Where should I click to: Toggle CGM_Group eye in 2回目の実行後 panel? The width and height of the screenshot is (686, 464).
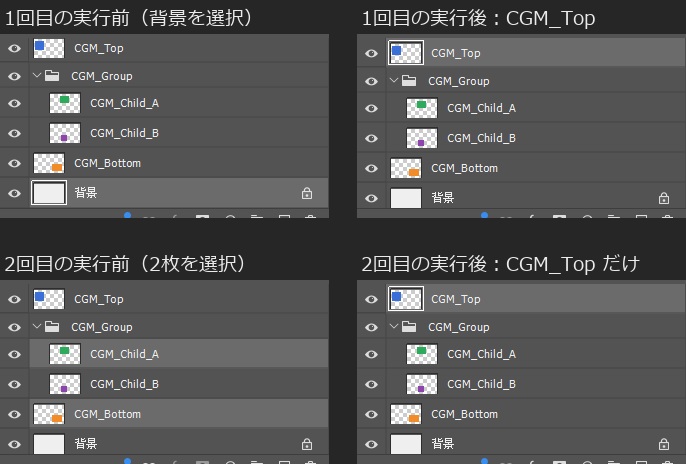pyautogui.click(x=371, y=328)
